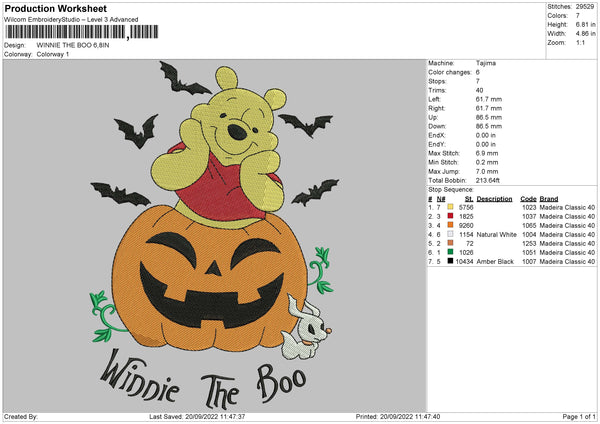Click the stitches count "29529"
This screenshot has width=600, height=424.
pyautogui.click(x=585, y=7)
